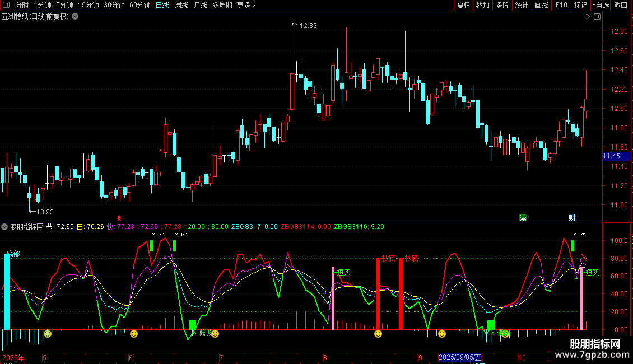The width and height of the screenshot is (633, 364).
Task: Select the 30分钟 period
Action: tap(114, 5)
